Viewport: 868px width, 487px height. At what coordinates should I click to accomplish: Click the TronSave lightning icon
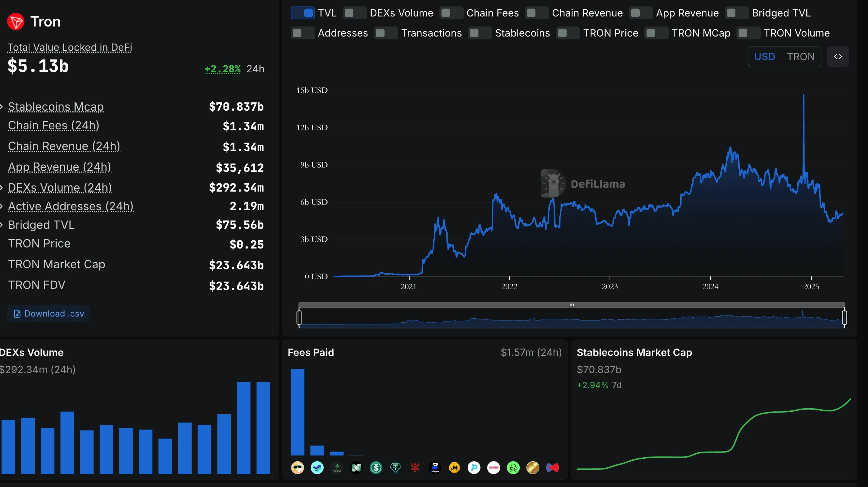tap(337, 467)
